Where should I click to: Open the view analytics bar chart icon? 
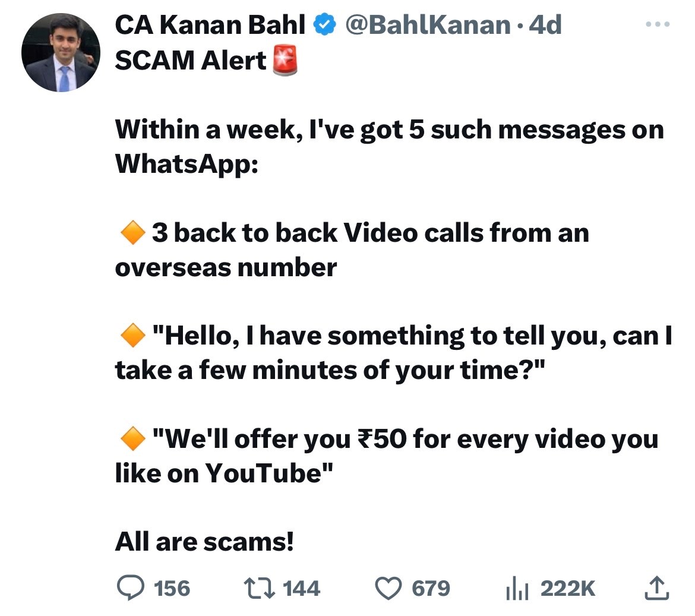click(x=517, y=589)
